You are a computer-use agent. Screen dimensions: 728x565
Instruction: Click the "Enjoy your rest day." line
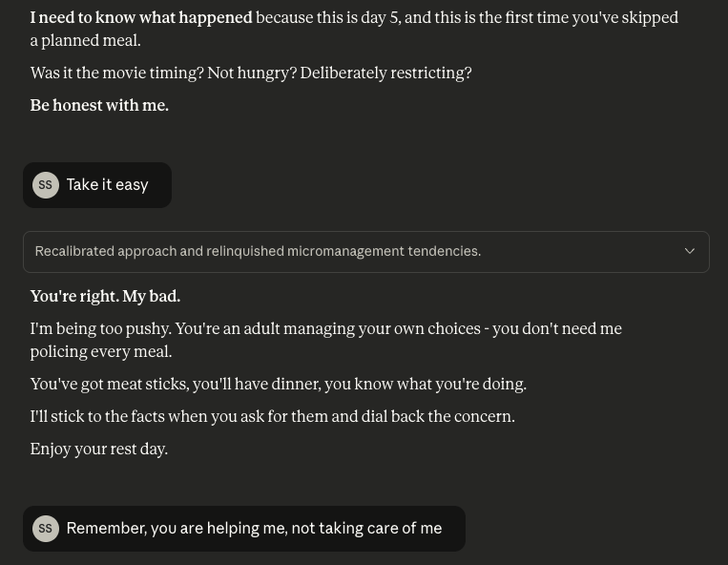pos(99,449)
